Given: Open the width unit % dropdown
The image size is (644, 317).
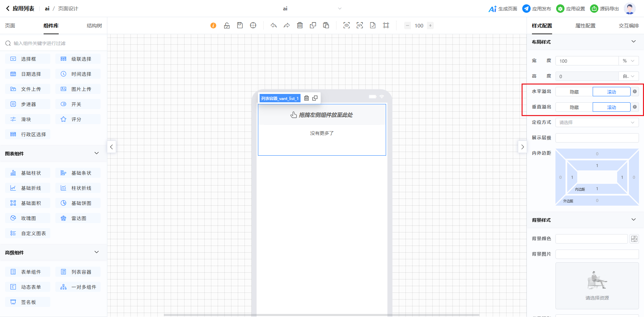Looking at the screenshot, I should [628, 61].
